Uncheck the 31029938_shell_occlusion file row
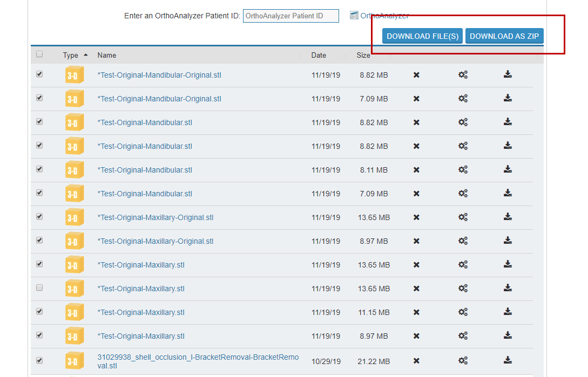 [x=39, y=360]
